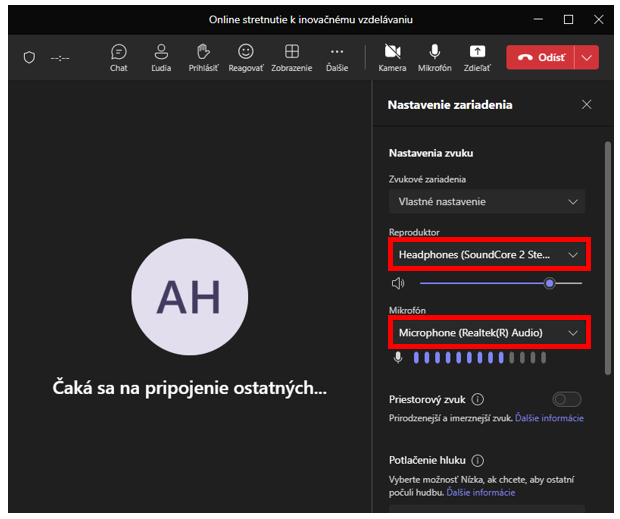Open Ďalšie informácie link for spatial audio

click(x=549, y=418)
